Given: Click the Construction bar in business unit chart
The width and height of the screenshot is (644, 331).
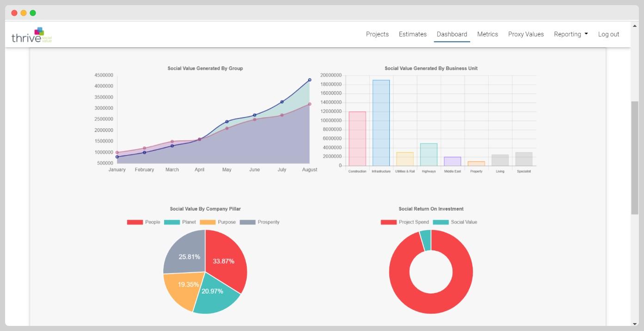Looking at the screenshot, I should pyautogui.click(x=357, y=139).
